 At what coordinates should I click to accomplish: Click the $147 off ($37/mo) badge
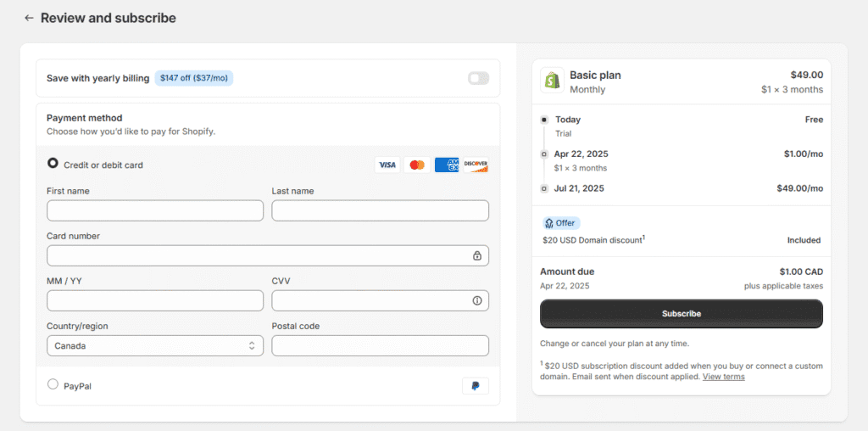[x=194, y=78]
